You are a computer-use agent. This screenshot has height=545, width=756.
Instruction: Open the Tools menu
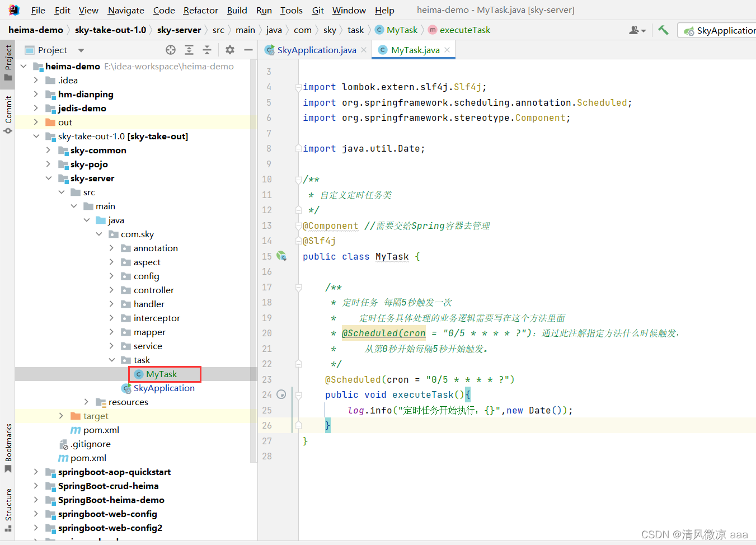(291, 10)
